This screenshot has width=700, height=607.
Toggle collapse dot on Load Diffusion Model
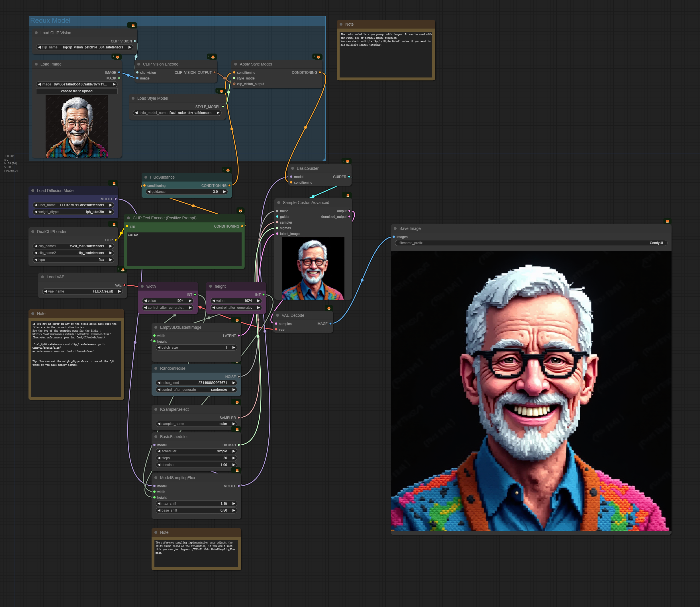click(x=33, y=190)
